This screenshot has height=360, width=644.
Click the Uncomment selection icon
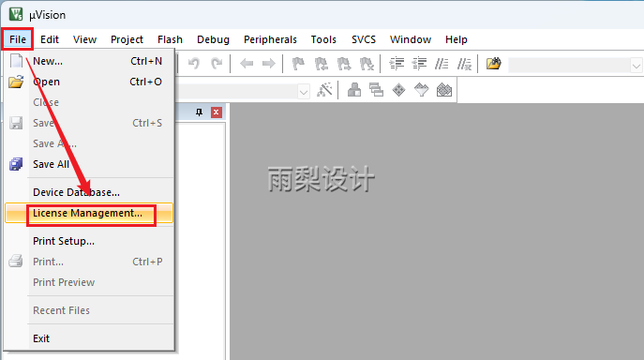click(465, 64)
